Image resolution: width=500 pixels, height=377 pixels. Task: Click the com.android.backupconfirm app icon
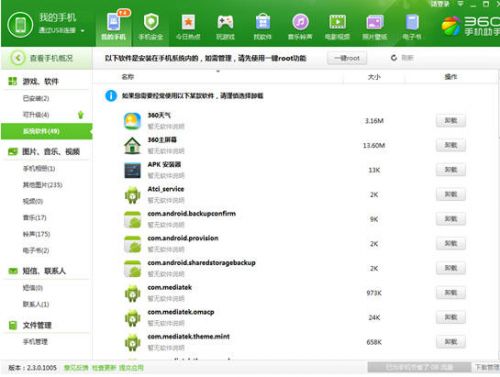pyautogui.click(x=133, y=219)
